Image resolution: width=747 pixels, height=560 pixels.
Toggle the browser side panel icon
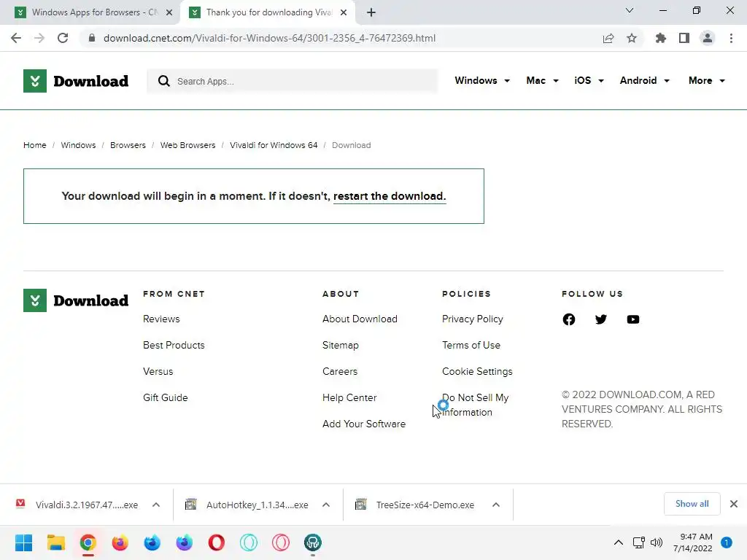684,38
